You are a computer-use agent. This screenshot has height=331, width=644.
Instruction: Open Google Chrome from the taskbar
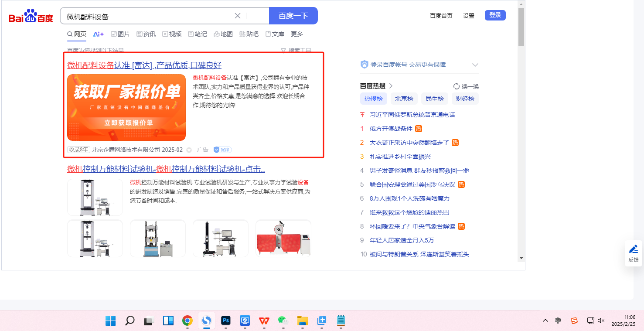(x=187, y=321)
